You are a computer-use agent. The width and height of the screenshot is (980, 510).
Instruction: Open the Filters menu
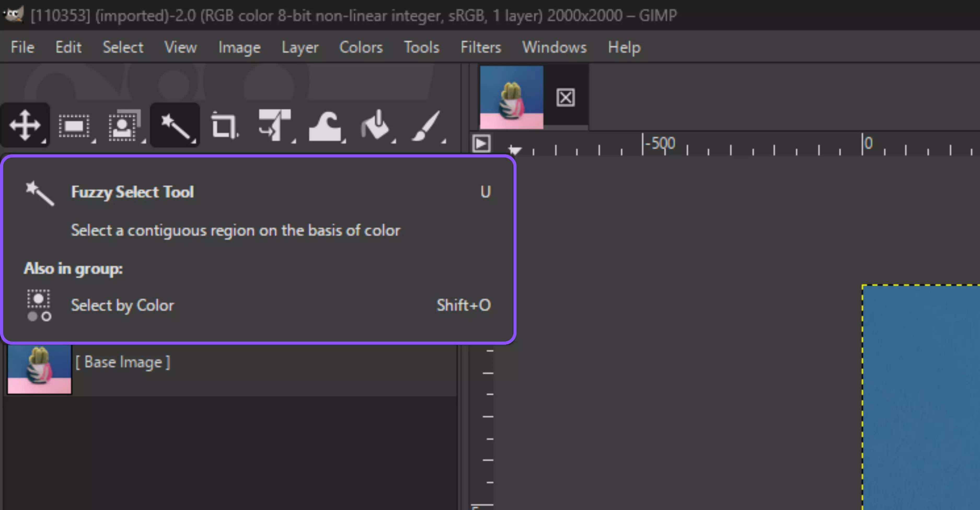click(481, 47)
